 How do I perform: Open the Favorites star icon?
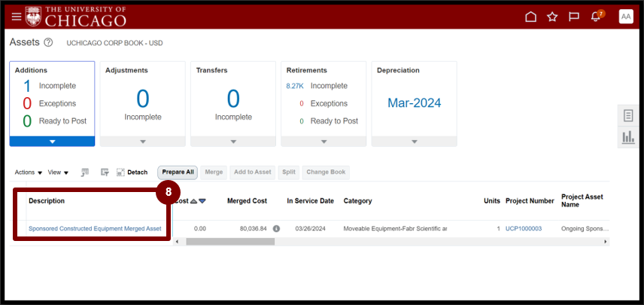pos(552,17)
